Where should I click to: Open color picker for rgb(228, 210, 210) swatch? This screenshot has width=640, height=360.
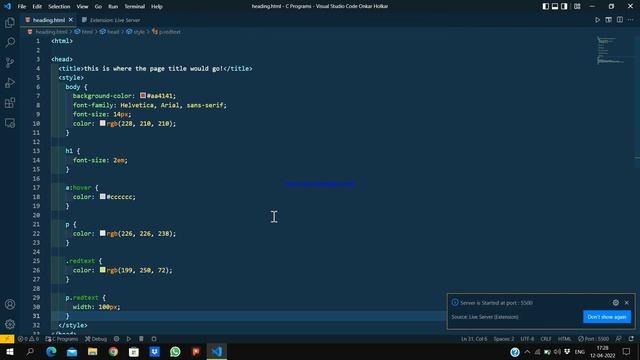pyautogui.click(x=102, y=123)
